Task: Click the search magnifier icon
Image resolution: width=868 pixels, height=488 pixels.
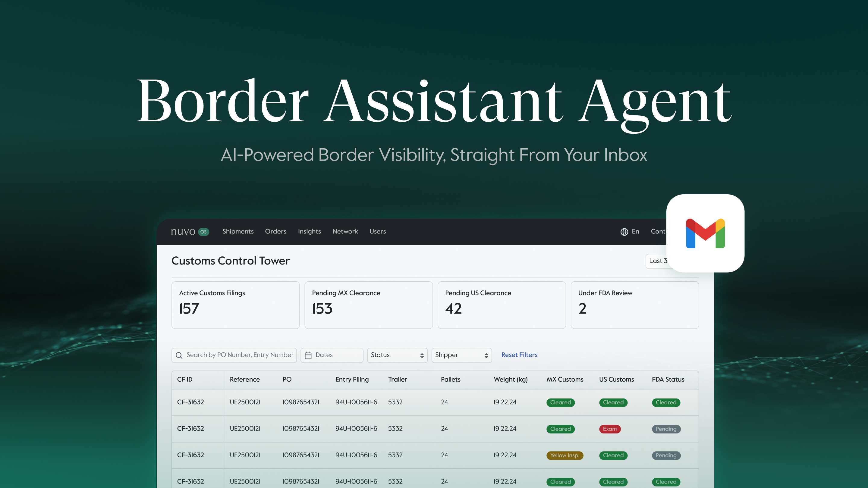Action: coord(179,355)
